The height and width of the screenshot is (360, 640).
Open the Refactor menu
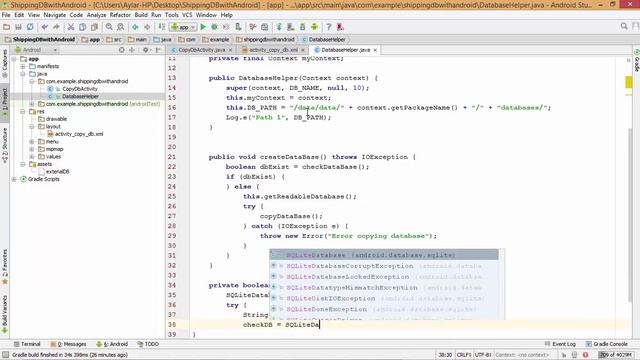click(x=120, y=15)
